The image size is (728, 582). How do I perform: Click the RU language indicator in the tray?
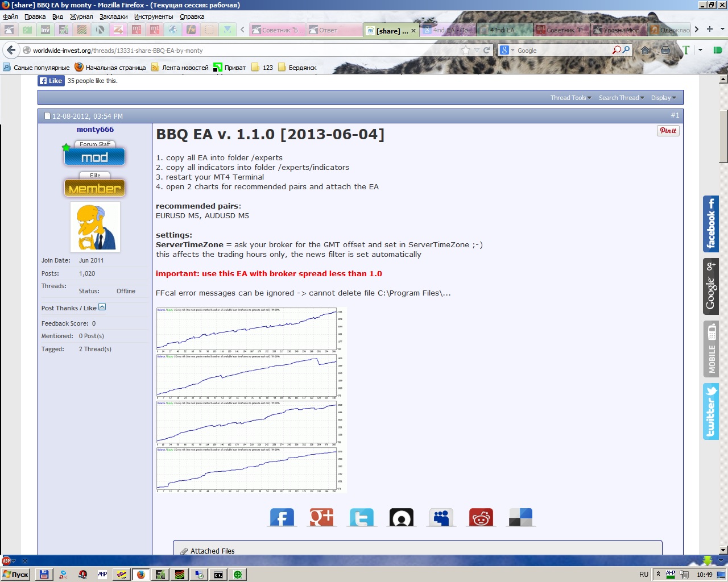(x=644, y=574)
